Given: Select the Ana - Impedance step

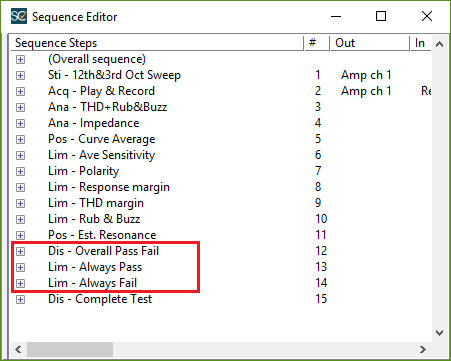Looking at the screenshot, I should pyautogui.click(x=93, y=123).
